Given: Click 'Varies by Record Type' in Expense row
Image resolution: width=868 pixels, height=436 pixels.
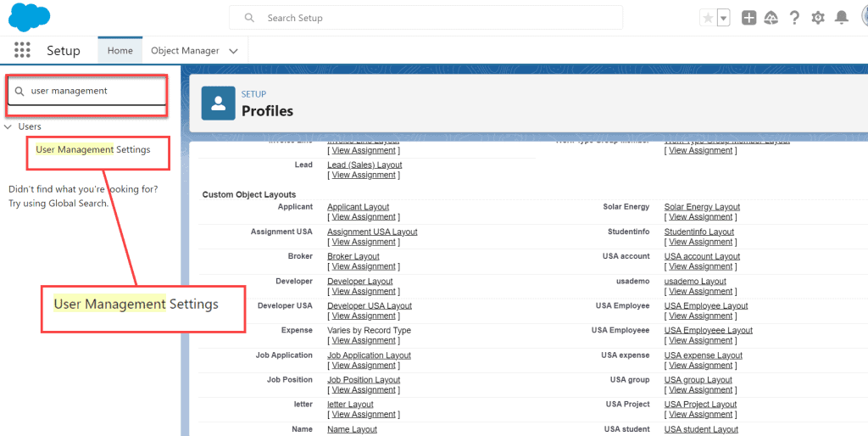Looking at the screenshot, I should (x=370, y=330).
